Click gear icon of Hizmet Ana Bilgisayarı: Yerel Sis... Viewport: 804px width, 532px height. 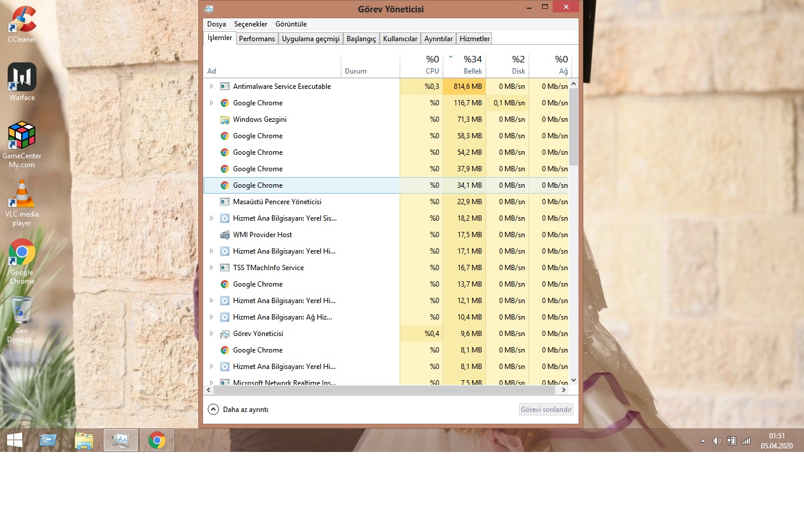click(224, 218)
